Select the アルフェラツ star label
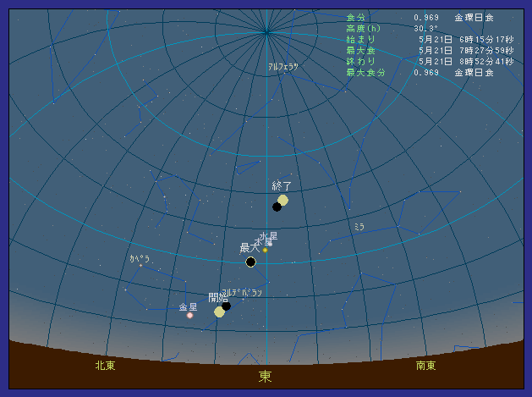This screenshot has width=532, height=397. 282,66
